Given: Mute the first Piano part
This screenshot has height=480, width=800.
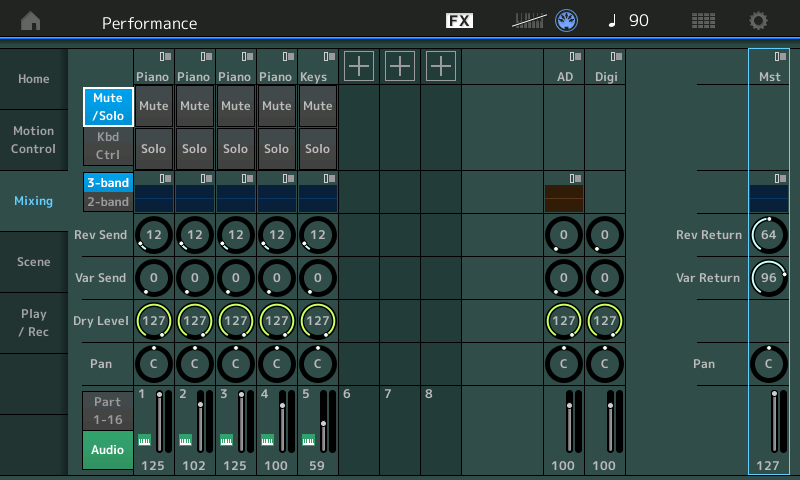Looking at the screenshot, I should pyautogui.click(x=153, y=106).
